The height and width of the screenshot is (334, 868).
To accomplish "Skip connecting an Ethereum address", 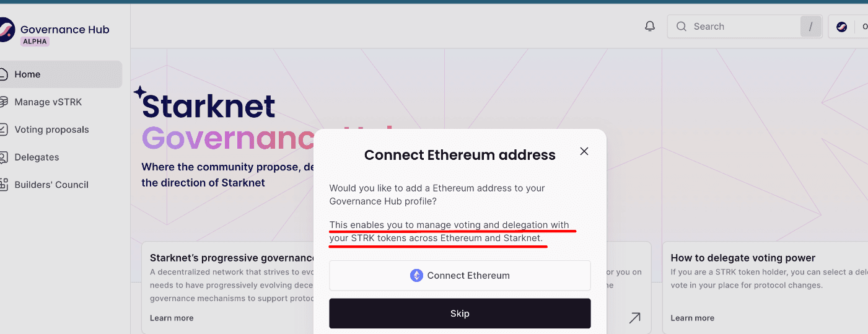I will tap(460, 314).
